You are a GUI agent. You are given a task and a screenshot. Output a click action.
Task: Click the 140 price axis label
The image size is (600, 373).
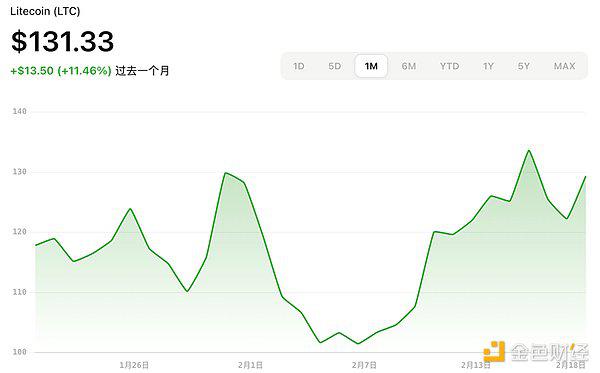[x=20, y=111]
